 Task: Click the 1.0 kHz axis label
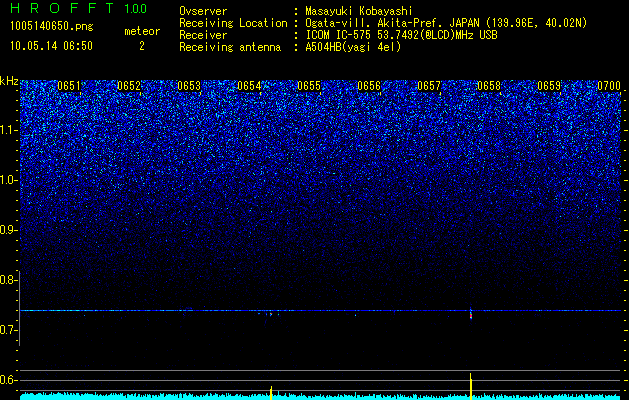click(8, 180)
